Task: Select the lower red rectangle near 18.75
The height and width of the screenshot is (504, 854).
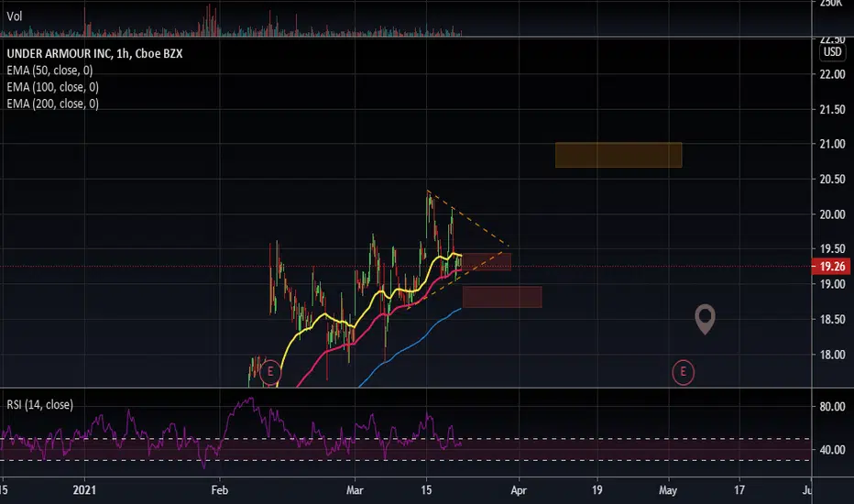Action: pos(502,297)
